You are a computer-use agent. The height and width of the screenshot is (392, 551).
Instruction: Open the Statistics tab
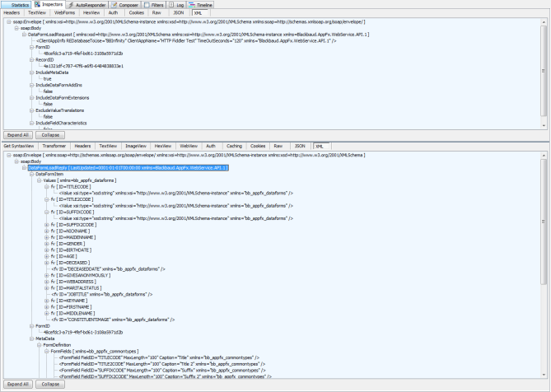[16, 4]
